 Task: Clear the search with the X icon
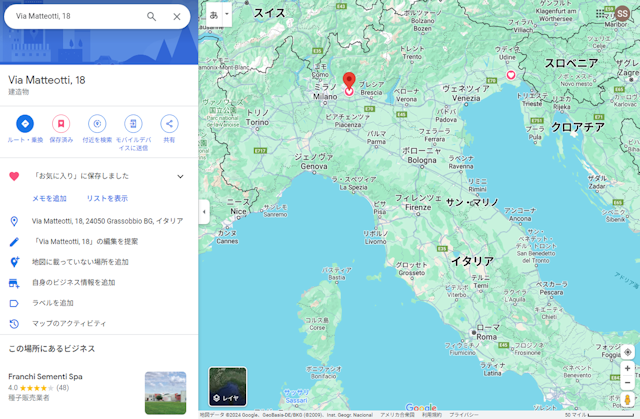[x=177, y=16]
